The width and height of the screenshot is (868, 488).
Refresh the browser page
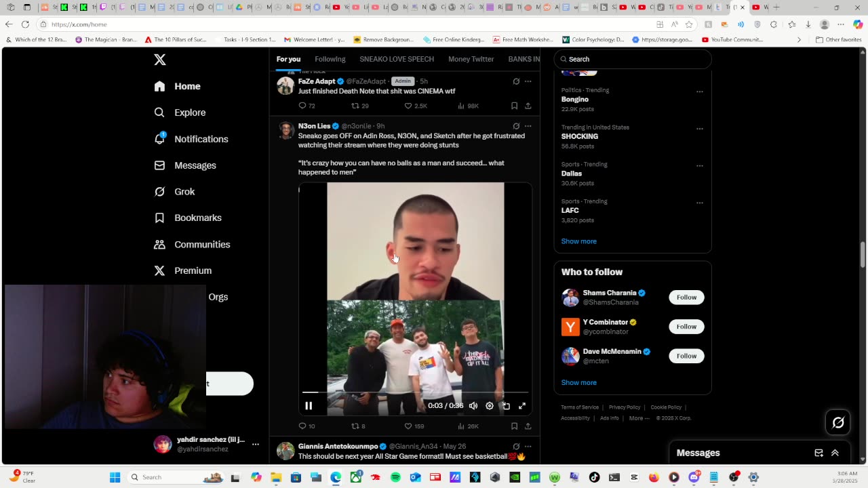(25, 24)
